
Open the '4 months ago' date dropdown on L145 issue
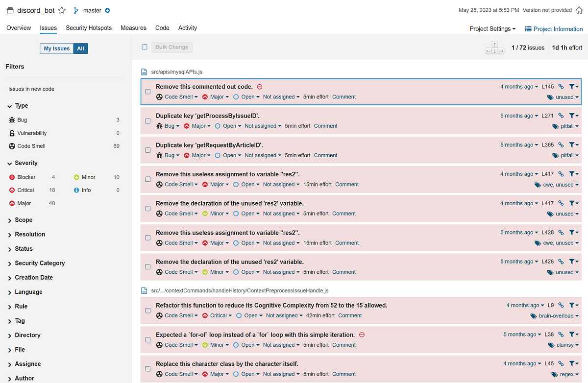519,87
